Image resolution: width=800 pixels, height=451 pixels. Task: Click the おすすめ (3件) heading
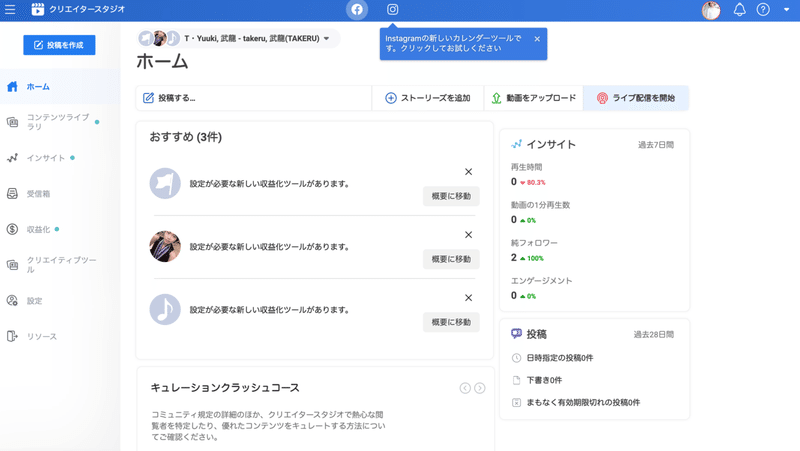pos(186,137)
